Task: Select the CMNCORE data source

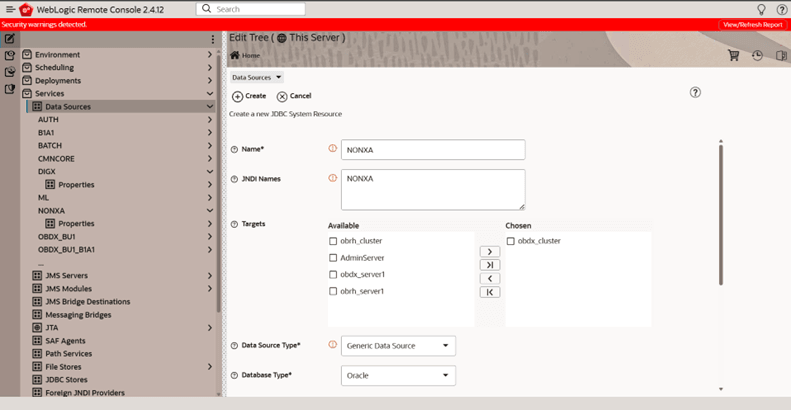Action: [x=56, y=159]
